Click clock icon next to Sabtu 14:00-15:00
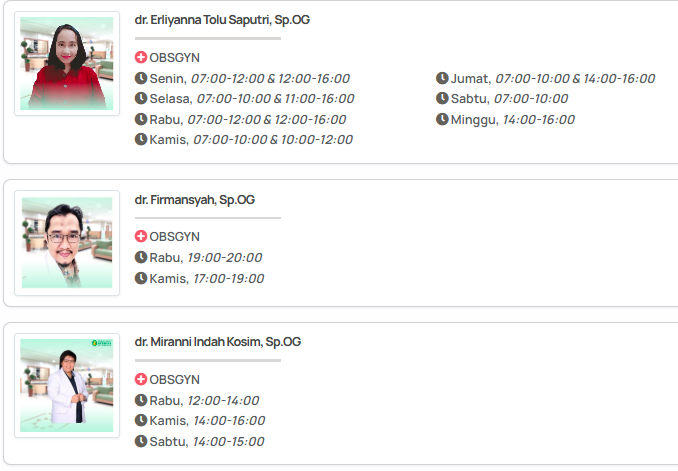The image size is (678, 471). tap(141, 441)
